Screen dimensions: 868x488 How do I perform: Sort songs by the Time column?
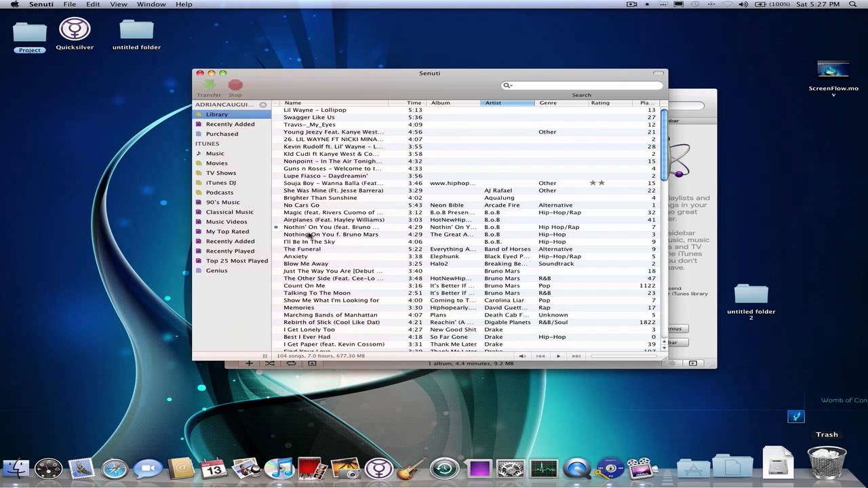tap(407, 103)
